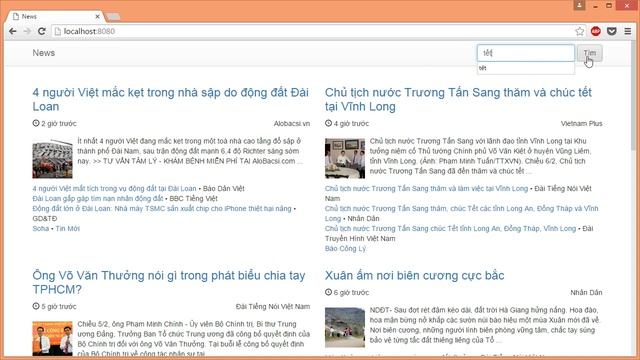Open a new tab next to News
Screen dimensions: 640x360
113,16
